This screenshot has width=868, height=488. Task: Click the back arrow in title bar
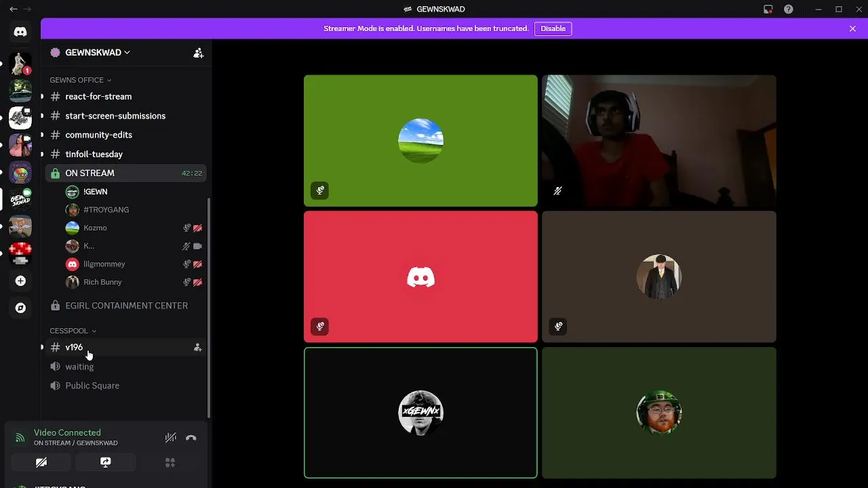[x=13, y=9]
